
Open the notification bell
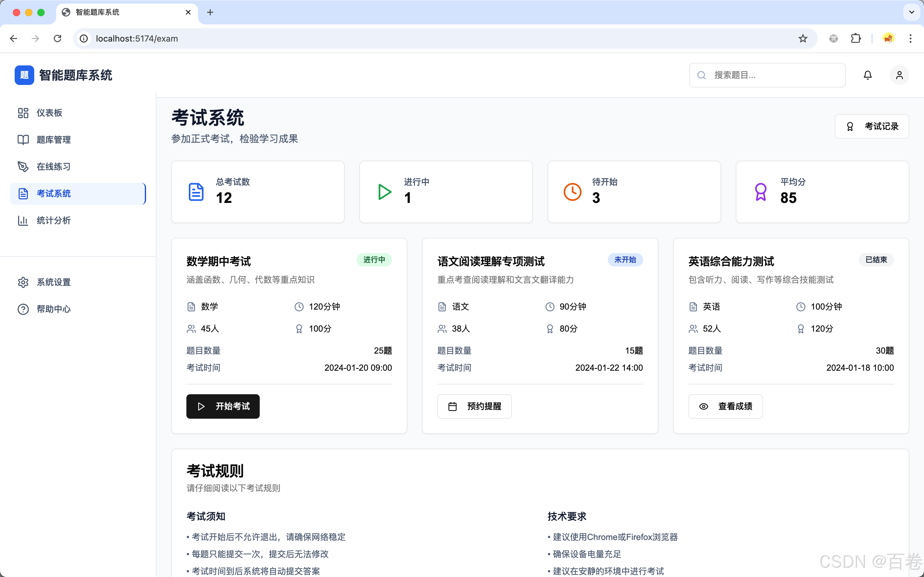867,75
